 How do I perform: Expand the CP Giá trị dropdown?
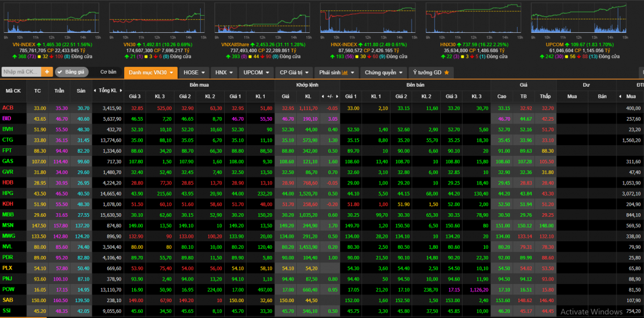[x=294, y=73]
